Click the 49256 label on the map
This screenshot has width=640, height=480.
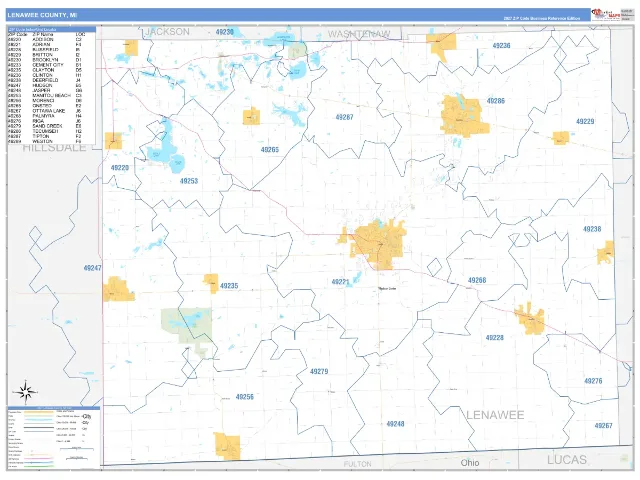tap(244, 397)
